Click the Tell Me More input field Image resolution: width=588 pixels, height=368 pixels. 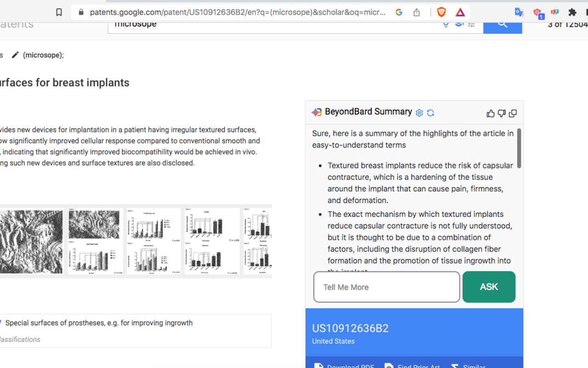pos(386,287)
